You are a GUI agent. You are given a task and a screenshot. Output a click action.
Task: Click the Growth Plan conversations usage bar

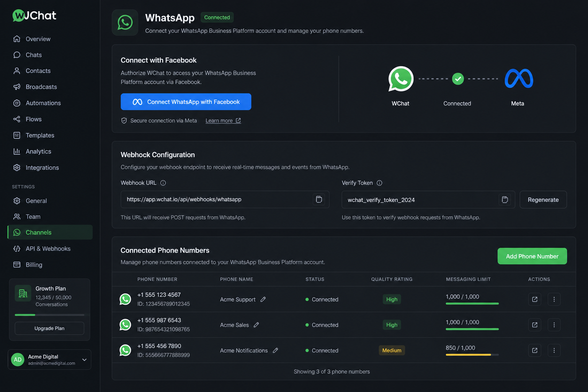(x=49, y=315)
